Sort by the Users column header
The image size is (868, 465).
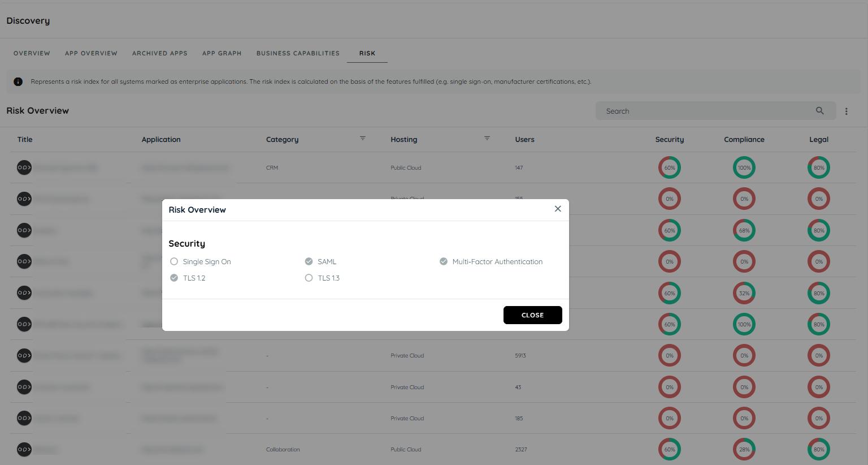point(524,139)
